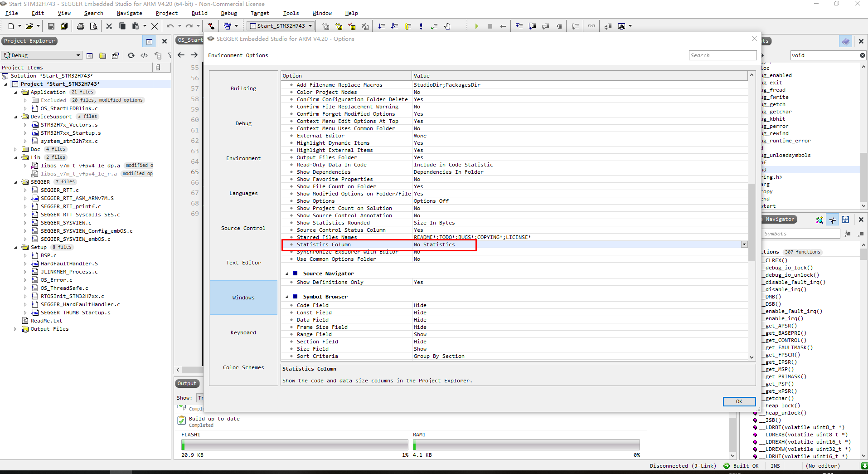868x474 pixels.
Task: Select the Building options category
Action: point(243,88)
